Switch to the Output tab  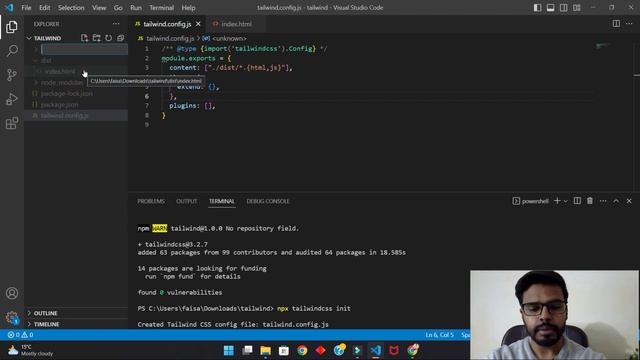tap(187, 201)
